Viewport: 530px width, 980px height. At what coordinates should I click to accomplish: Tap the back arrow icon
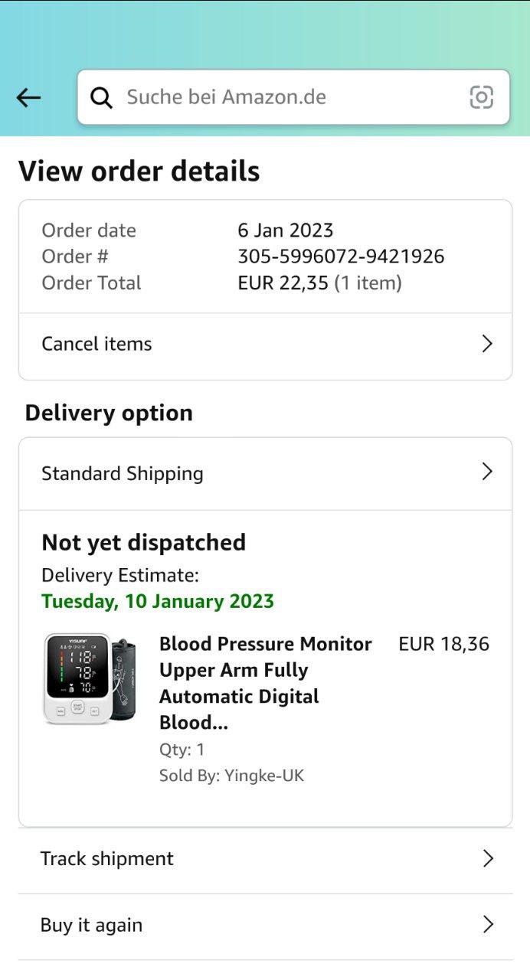[x=28, y=97]
